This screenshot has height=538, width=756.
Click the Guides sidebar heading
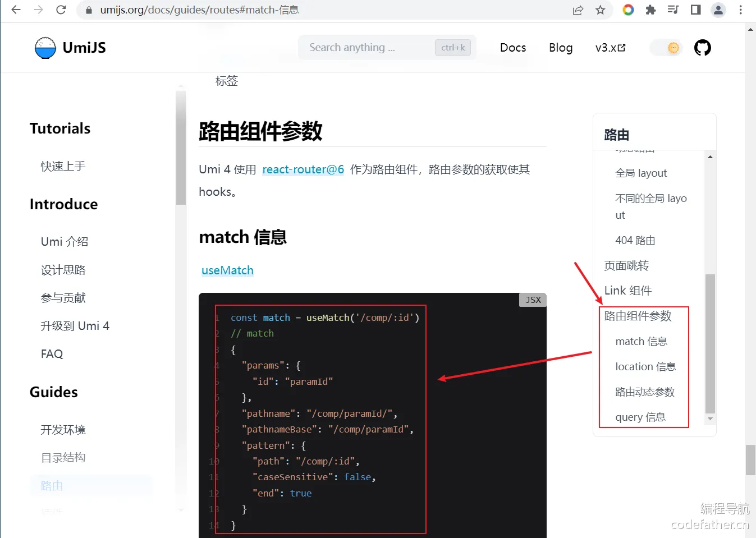[54, 392]
